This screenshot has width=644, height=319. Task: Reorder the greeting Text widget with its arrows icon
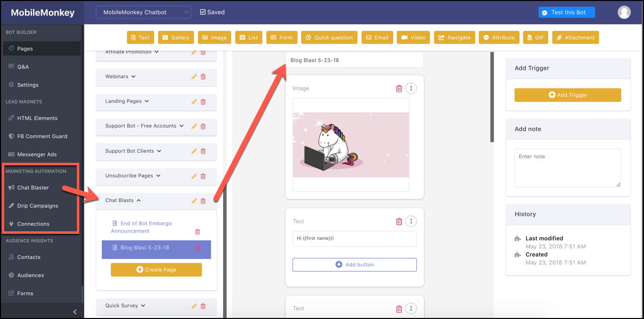[411, 221]
